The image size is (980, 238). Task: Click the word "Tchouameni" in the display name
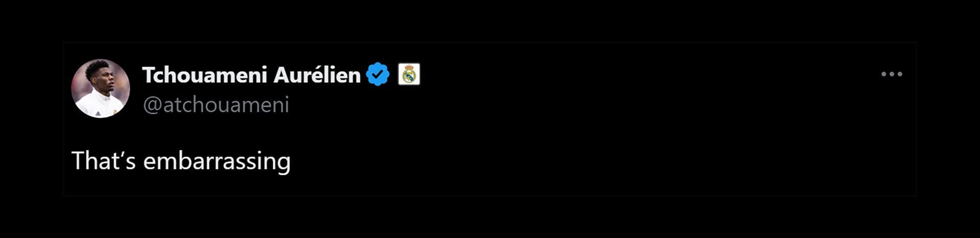click(x=205, y=75)
